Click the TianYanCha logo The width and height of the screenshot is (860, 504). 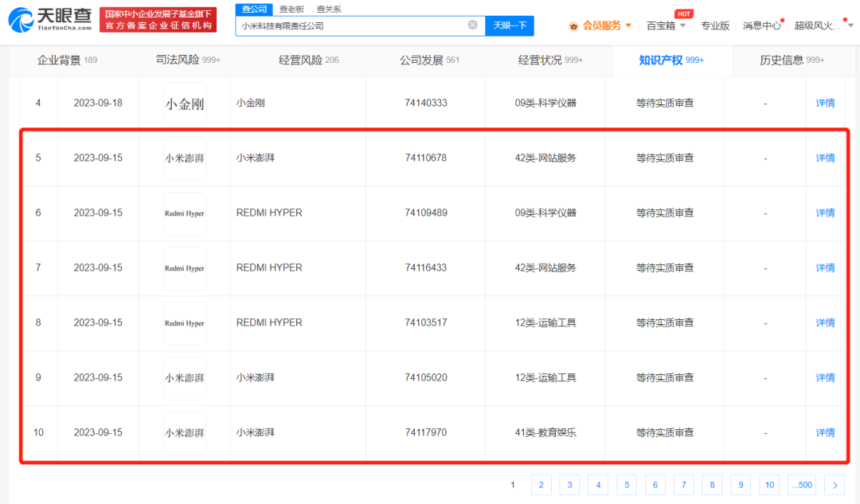pyautogui.click(x=50, y=20)
